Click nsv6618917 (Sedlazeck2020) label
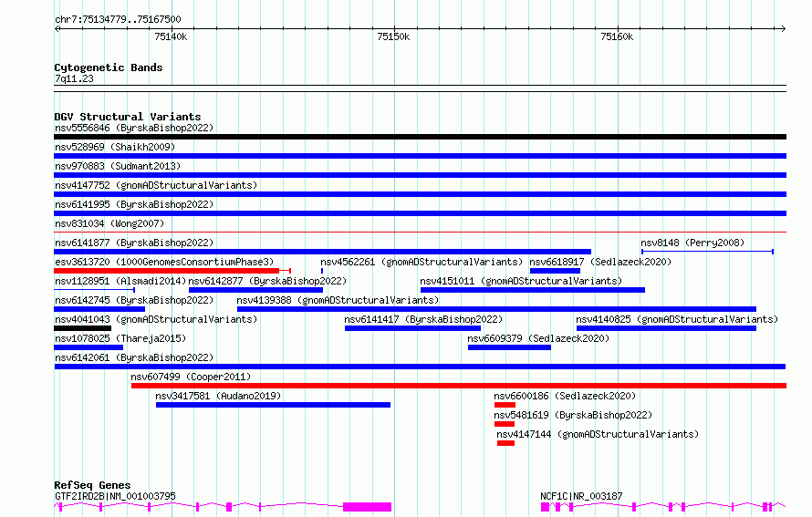The height and width of the screenshot is (517, 812). (x=600, y=262)
